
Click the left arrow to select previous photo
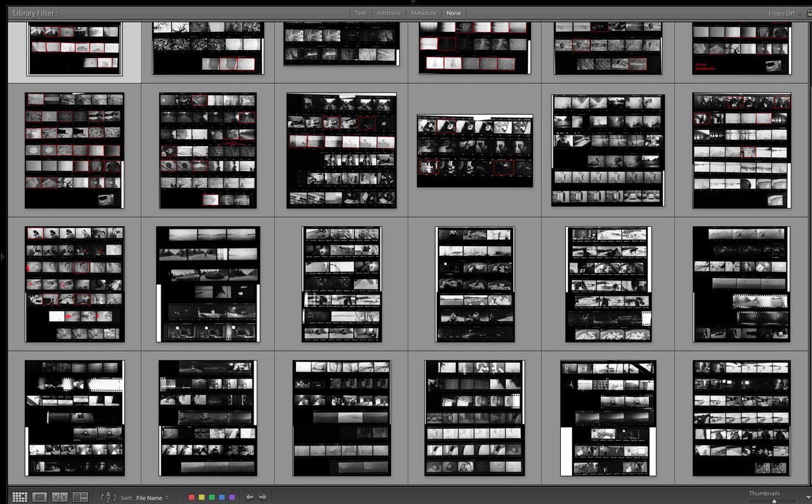pyautogui.click(x=249, y=497)
